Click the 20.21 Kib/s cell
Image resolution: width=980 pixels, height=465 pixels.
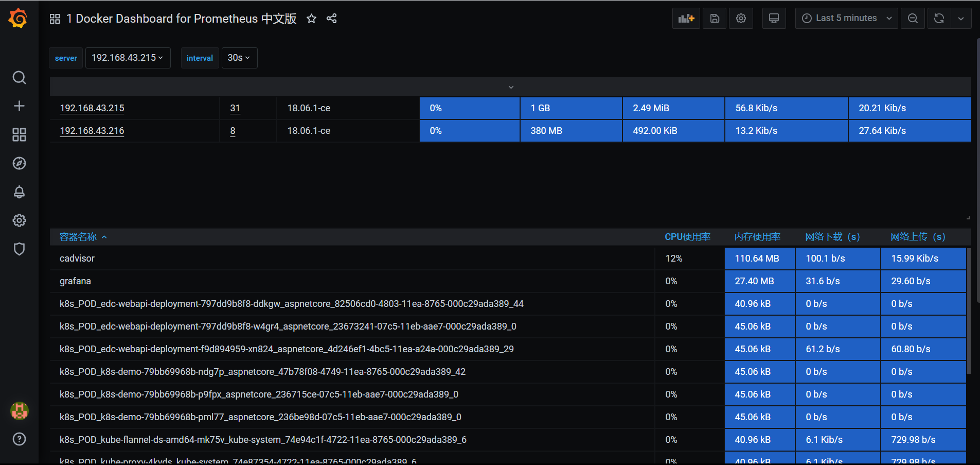point(910,108)
